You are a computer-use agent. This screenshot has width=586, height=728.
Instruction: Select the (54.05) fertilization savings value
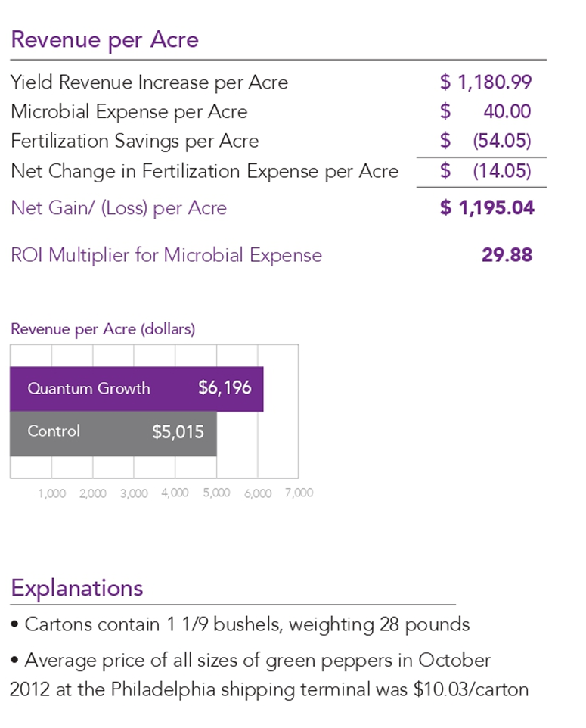[x=501, y=142]
